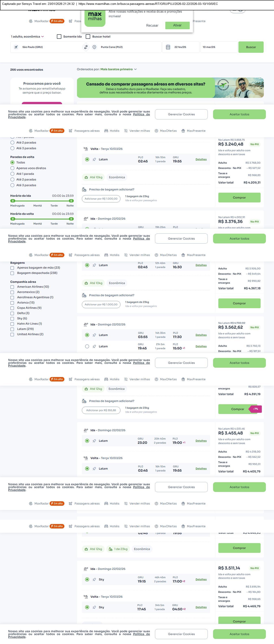Viewport: 274px width, 644px height.
Task: Filter by American Airlines checkbox
Action: 12,287
